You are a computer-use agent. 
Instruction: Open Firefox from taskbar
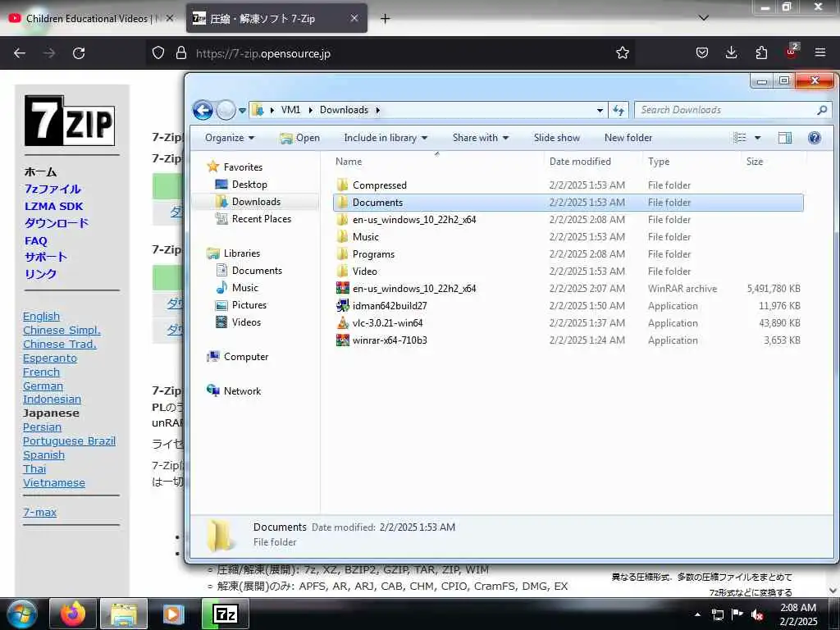click(73, 614)
